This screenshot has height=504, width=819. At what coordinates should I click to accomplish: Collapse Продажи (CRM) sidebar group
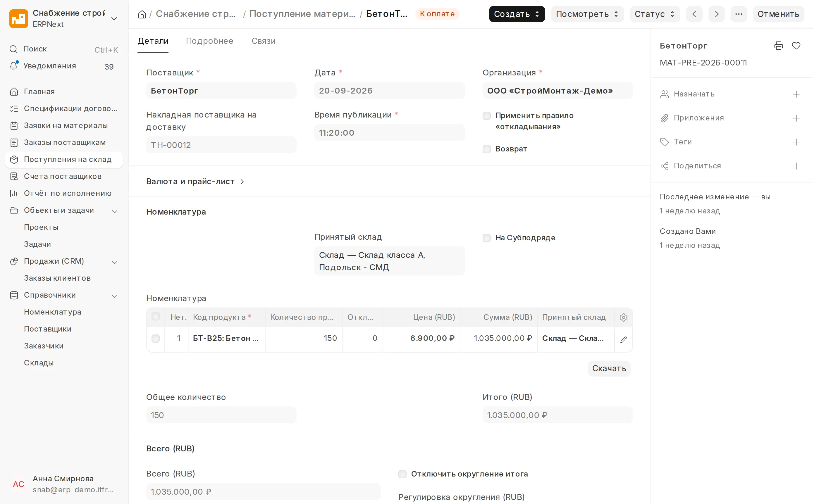[x=115, y=262]
